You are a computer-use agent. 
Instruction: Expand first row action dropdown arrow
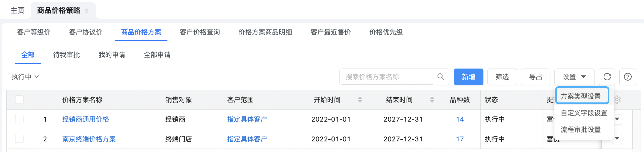tap(617, 119)
